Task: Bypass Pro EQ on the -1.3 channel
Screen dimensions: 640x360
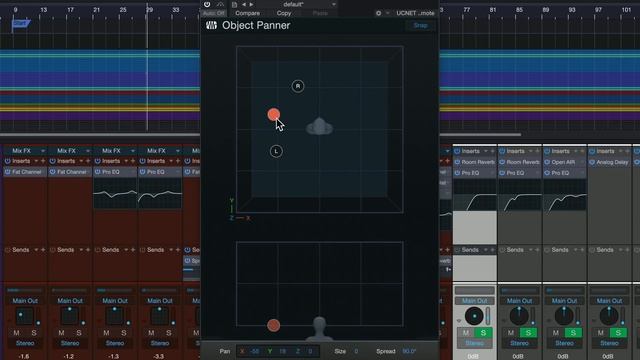Action: [x=97, y=172]
